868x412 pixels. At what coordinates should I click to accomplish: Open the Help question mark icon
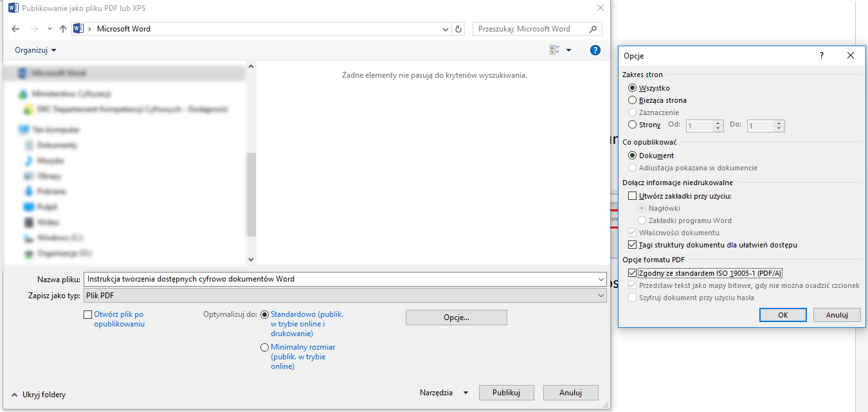point(595,50)
